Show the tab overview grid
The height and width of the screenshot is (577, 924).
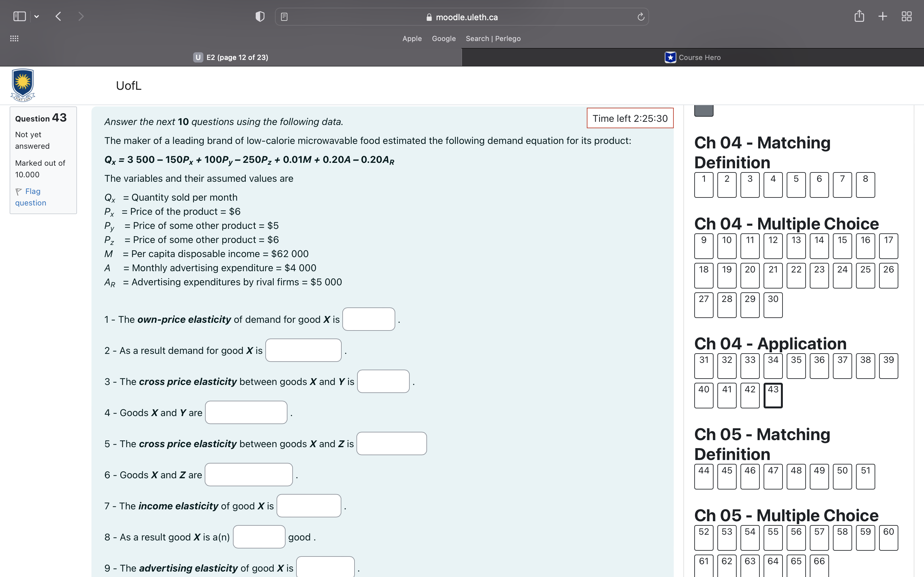pyautogui.click(x=906, y=16)
